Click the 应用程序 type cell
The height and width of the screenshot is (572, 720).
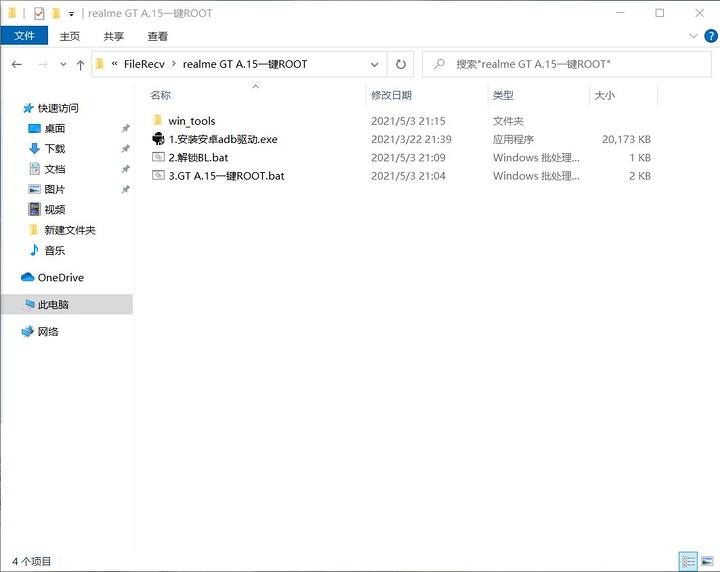[513, 139]
